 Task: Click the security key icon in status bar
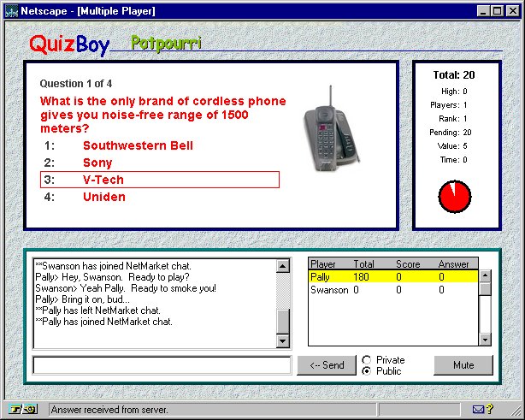[23, 409]
